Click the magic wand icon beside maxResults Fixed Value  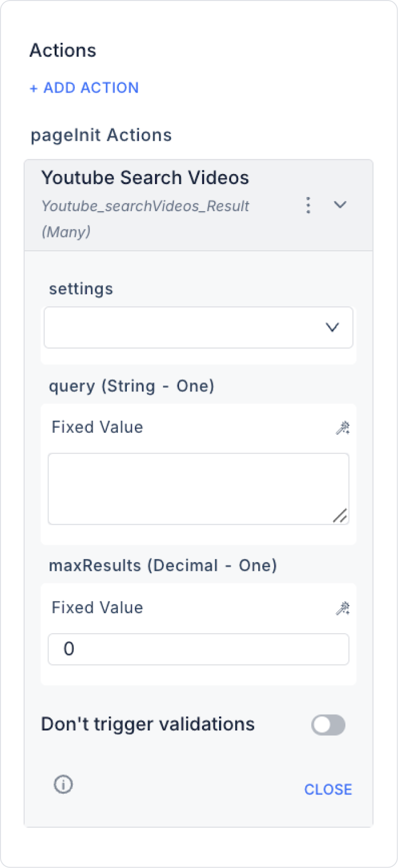point(342,608)
